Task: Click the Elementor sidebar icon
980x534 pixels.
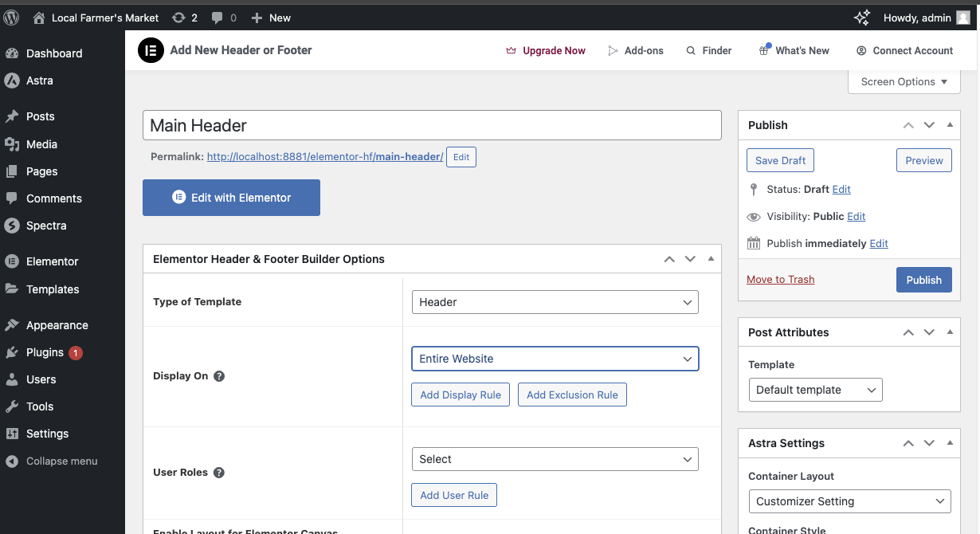Action: click(12, 261)
